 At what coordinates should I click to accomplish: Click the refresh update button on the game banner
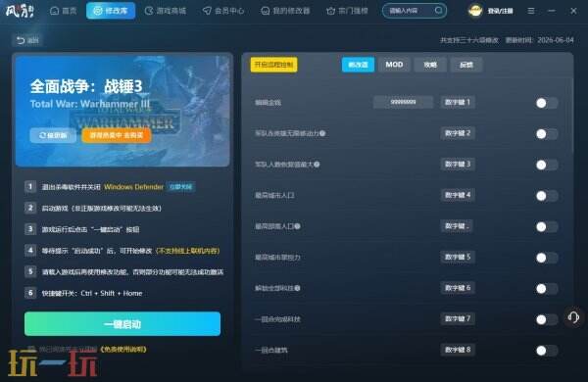pos(53,135)
